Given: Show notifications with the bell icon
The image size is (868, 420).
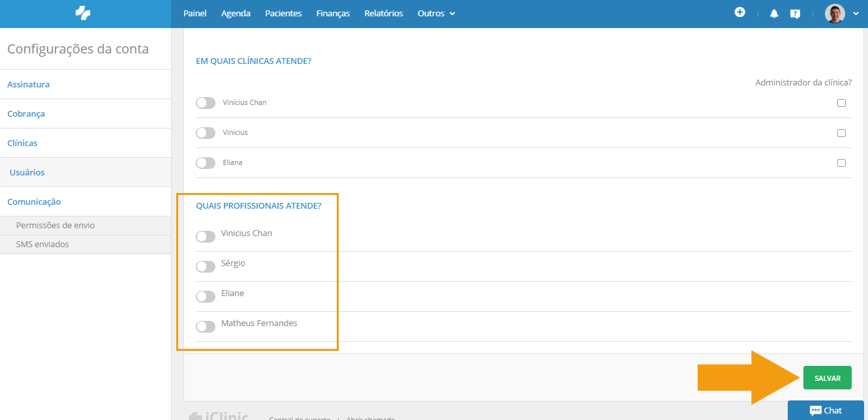Looking at the screenshot, I should (774, 13).
